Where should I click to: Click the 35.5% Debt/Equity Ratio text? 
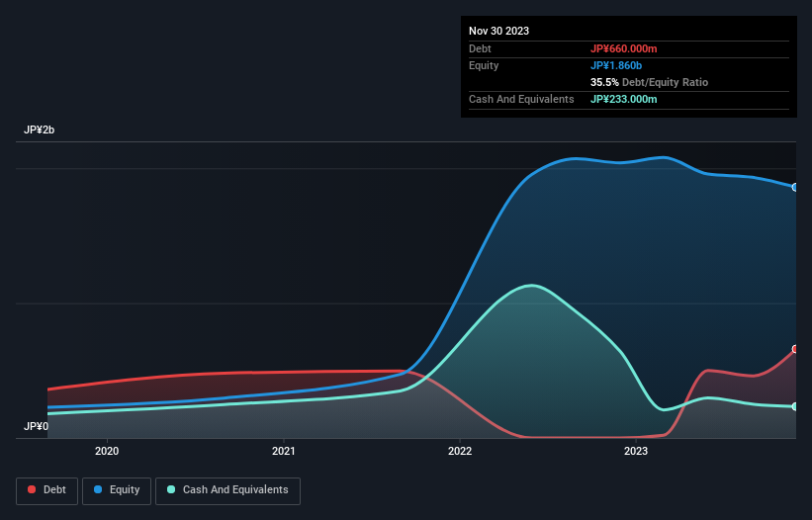pos(649,82)
